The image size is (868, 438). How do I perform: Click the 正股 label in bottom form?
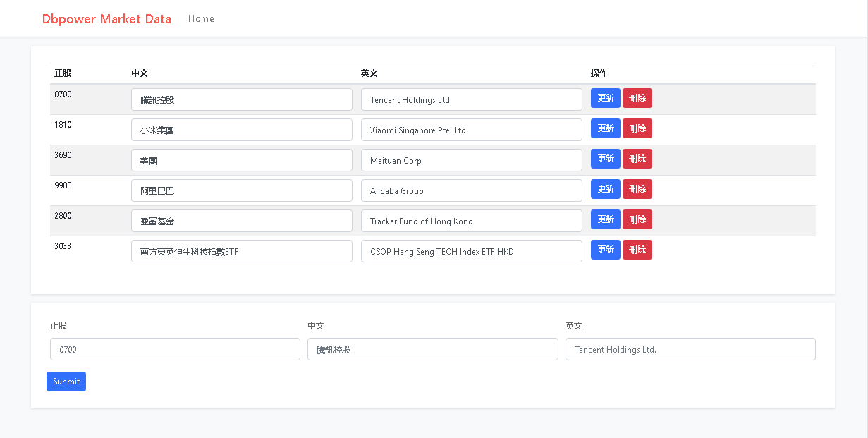point(59,326)
